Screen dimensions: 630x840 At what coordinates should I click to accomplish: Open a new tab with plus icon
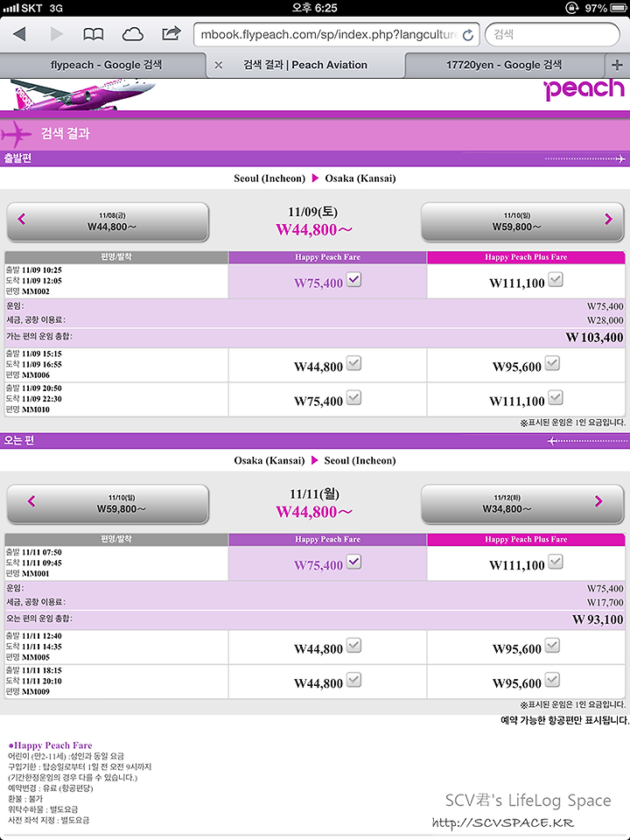[617, 65]
